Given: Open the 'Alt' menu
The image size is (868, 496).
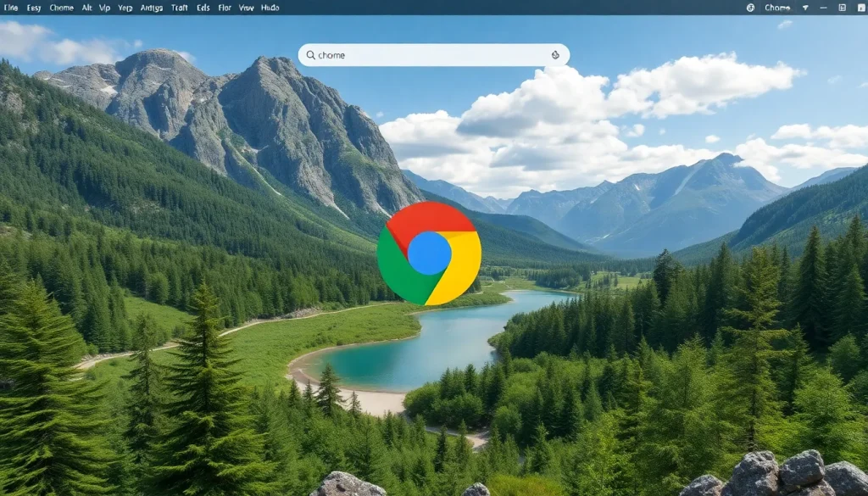Looking at the screenshot, I should 87,8.
